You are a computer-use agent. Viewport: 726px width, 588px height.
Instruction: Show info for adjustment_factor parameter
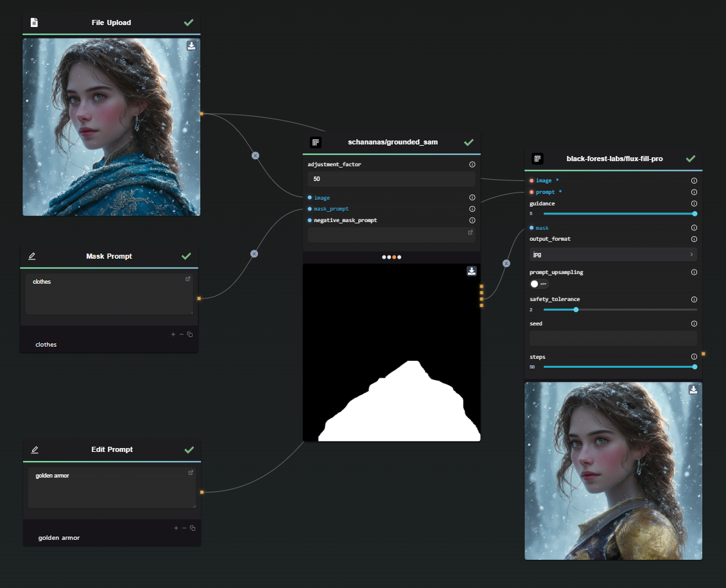coord(472,164)
